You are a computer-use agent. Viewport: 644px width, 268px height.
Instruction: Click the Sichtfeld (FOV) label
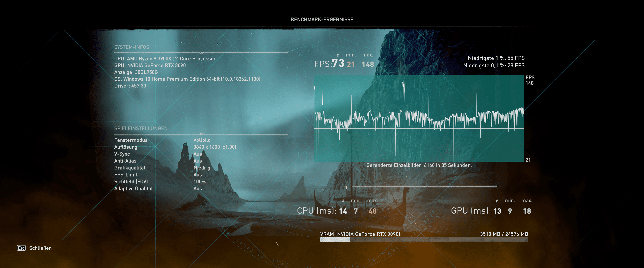coord(131,182)
